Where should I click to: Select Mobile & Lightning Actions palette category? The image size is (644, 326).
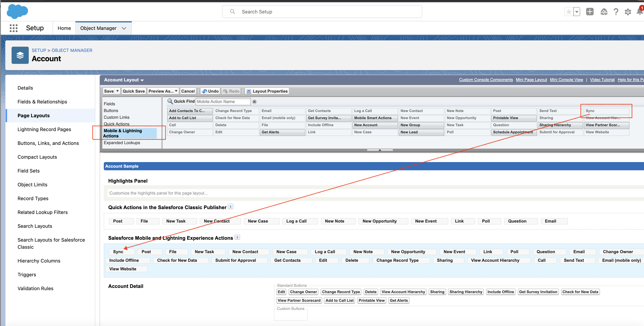pyautogui.click(x=130, y=133)
